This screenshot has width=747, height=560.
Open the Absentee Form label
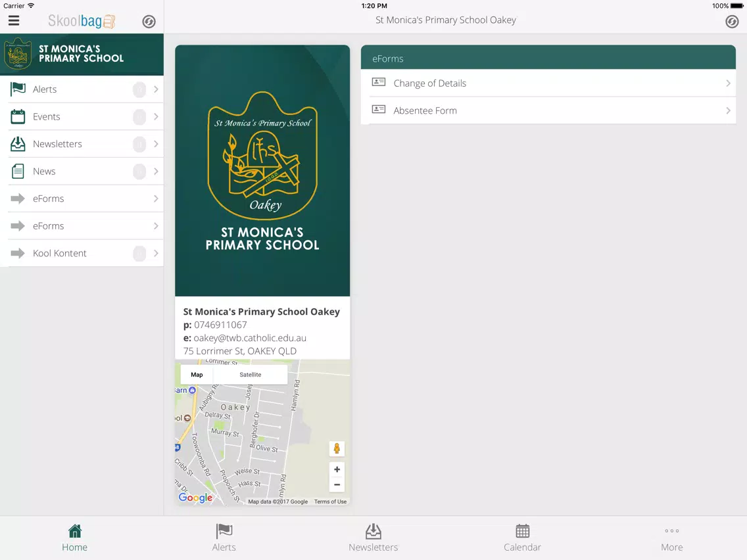tap(425, 110)
